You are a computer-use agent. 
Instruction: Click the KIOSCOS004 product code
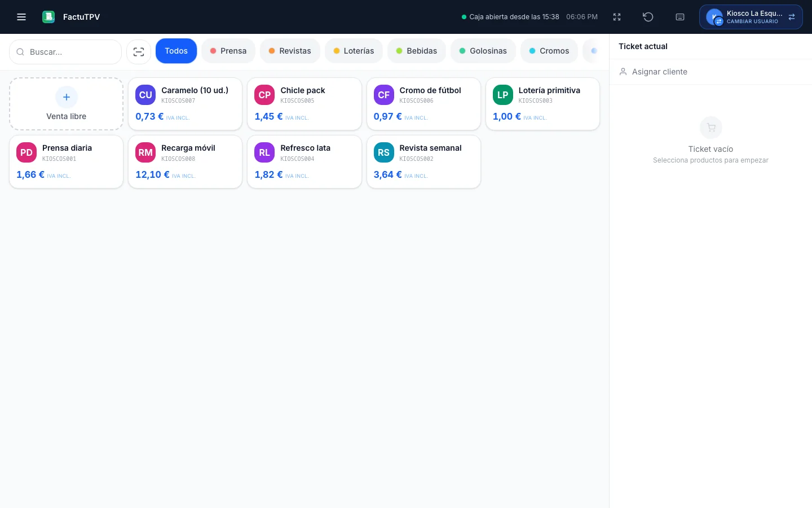click(x=297, y=159)
